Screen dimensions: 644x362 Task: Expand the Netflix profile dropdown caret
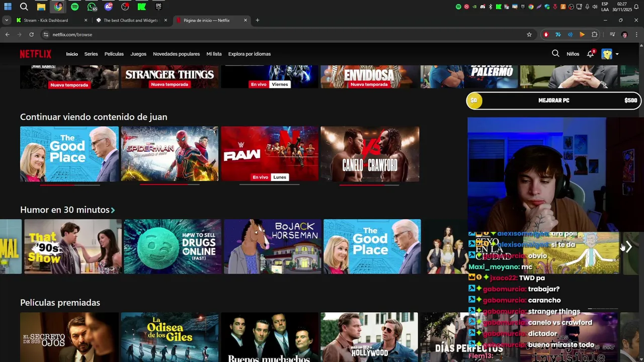click(x=617, y=54)
